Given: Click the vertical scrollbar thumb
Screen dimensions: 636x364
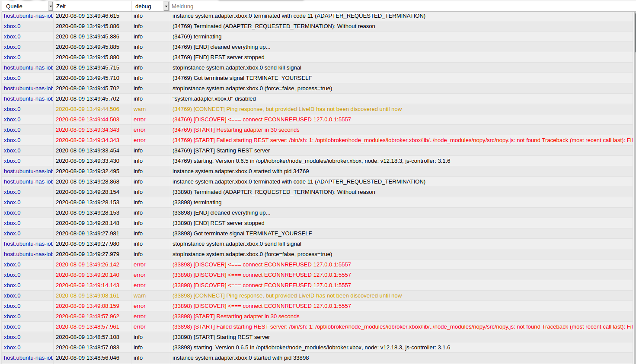Looking at the screenshot, I should point(635,32).
